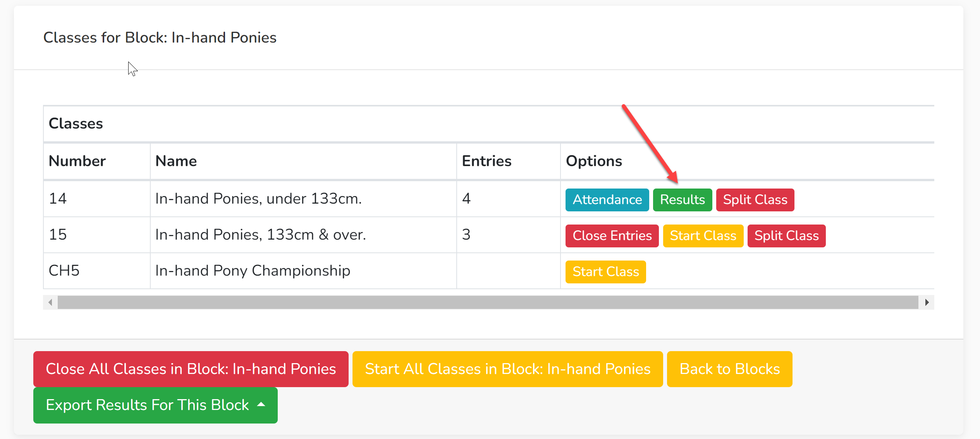
Task: Start Class for In-hand Pony Championship
Action: click(605, 272)
